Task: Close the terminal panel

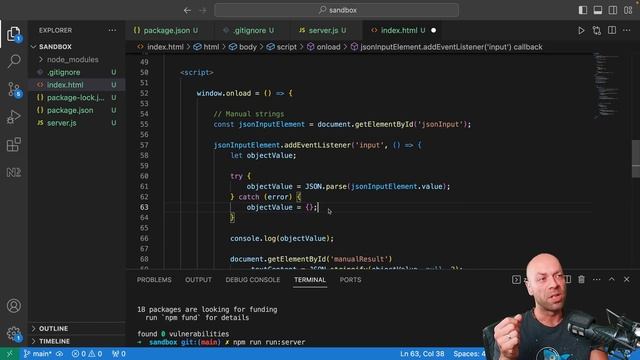Action: (x=627, y=280)
